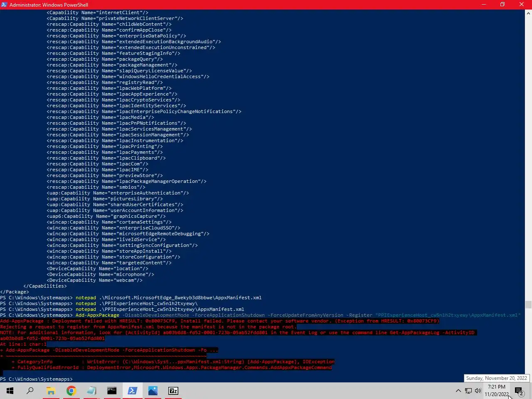532x399 pixels.
Task: Click the DeviceCapability line 'webcam'
Action: (94, 280)
